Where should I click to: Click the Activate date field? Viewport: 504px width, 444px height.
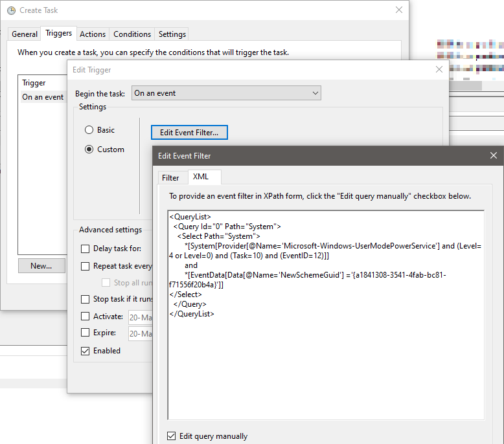(x=141, y=318)
